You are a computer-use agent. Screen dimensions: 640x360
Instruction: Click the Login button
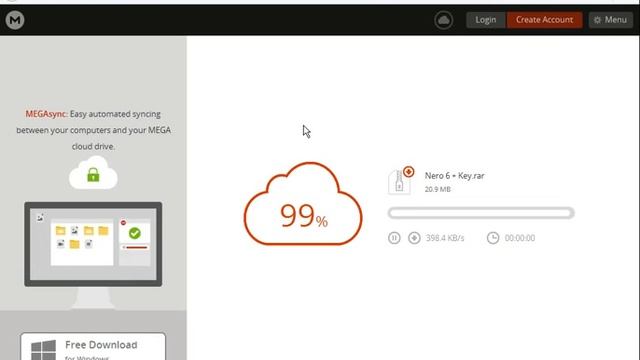click(x=486, y=20)
